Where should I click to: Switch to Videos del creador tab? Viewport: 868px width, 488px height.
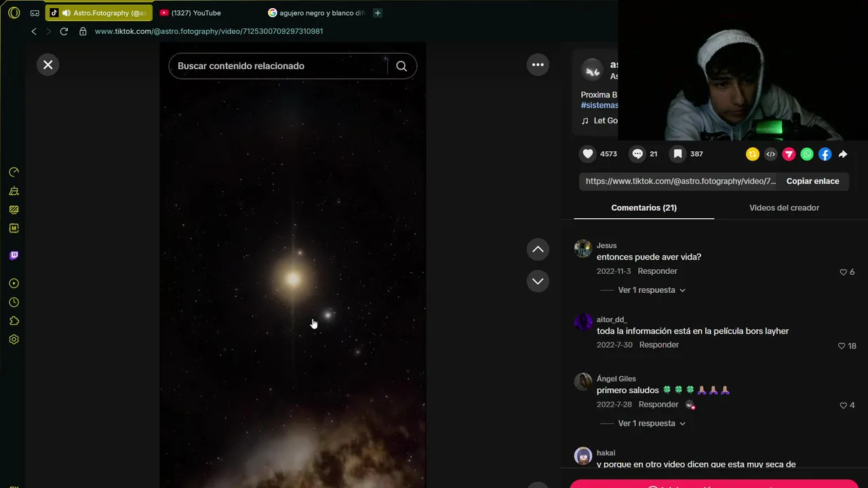[x=784, y=207]
